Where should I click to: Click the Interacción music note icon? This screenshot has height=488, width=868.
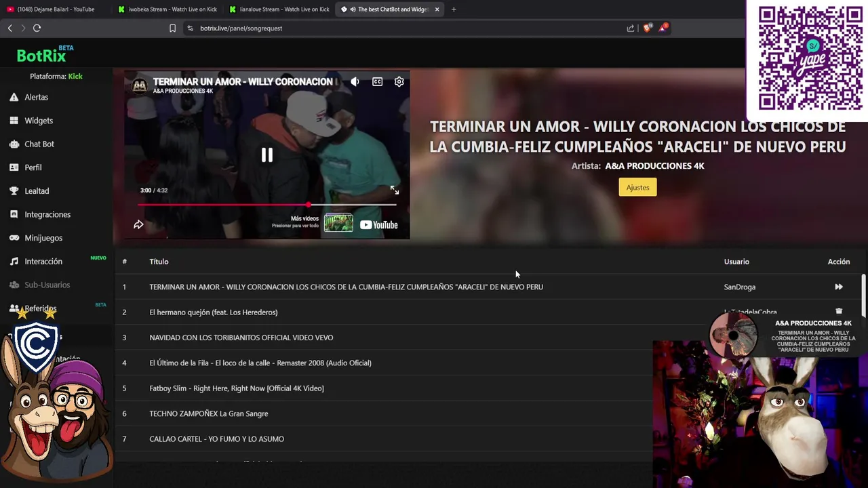14,262
